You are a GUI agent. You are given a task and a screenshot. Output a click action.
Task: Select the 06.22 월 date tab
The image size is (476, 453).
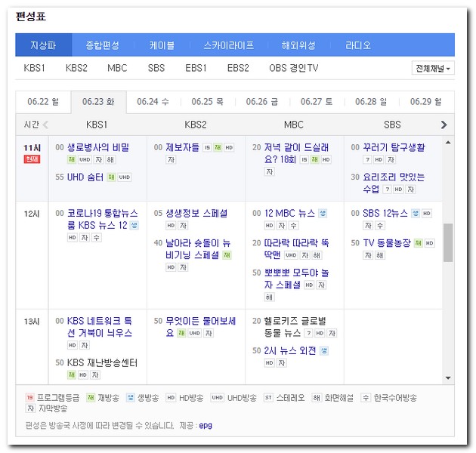43,101
